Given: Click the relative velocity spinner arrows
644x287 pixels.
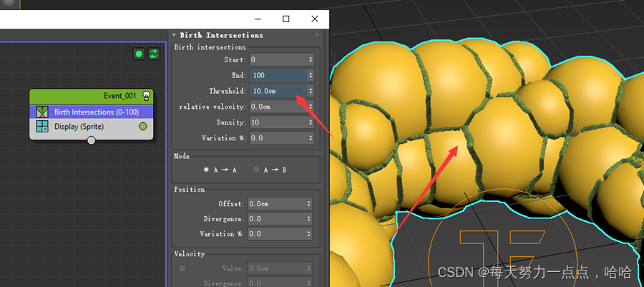Looking at the screenshot, I should [311, 107].
